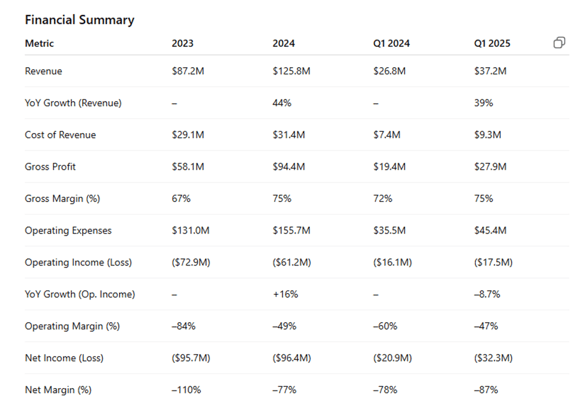Image resolution: width=580 pixels, height=413 pixels.
Task: Select the Operating Income (Loss) label
Action: [78, 262]
